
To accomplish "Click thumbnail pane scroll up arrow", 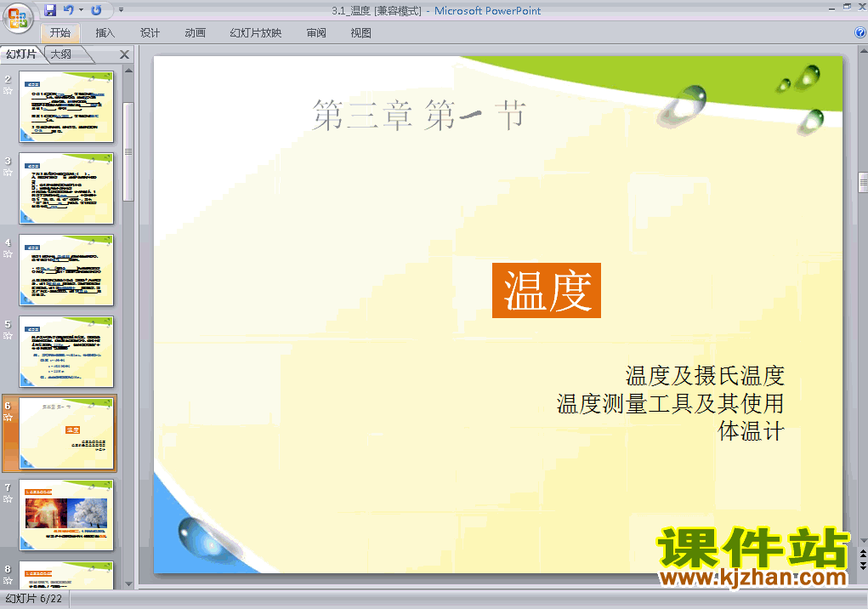I will 128,71.
